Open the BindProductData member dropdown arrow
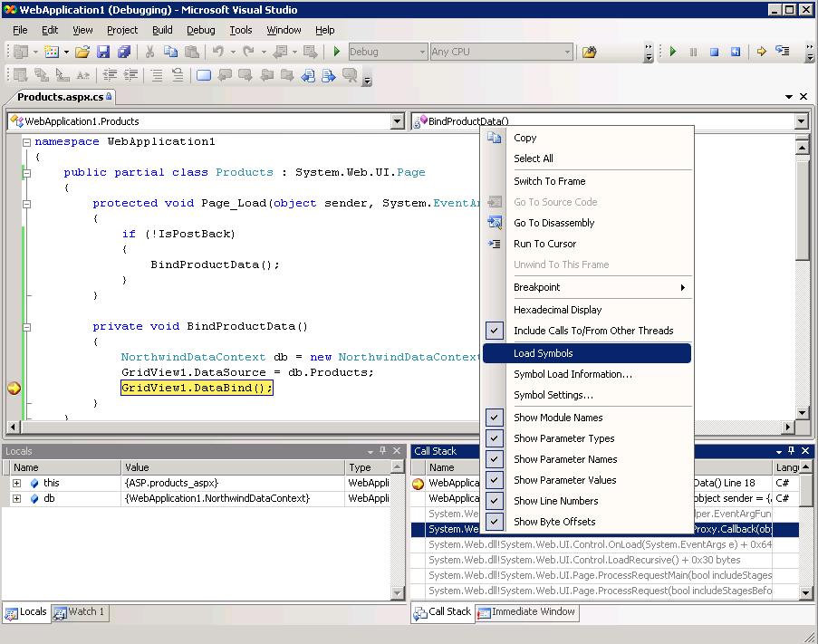The width and height of the screenshot is (818, 644). [801, 121]
